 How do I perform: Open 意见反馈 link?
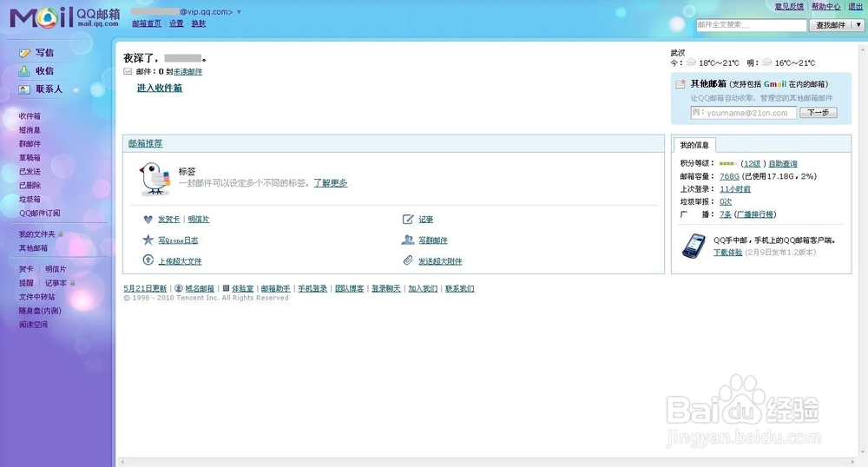point(789,7)
